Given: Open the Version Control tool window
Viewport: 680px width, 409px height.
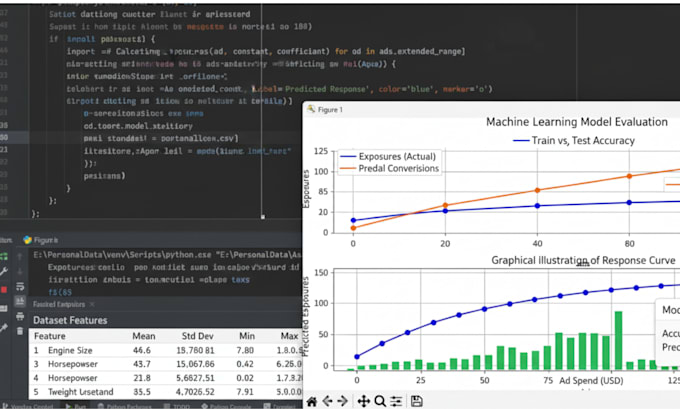Looking at the screenshot, I should 28,406.
